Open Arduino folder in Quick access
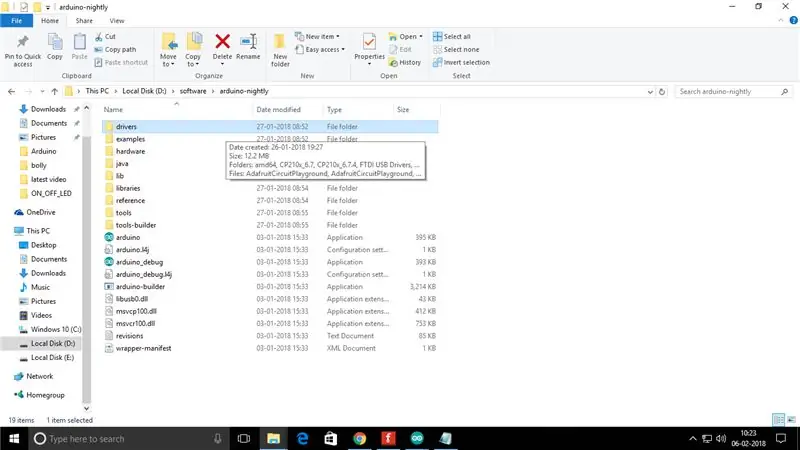Screen dimensions: 800x450 (x=43, y=152)
